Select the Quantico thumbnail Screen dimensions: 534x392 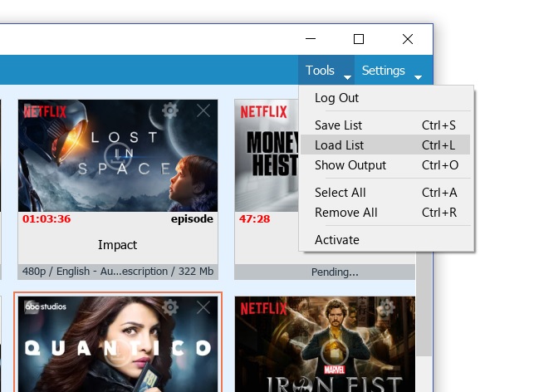pyautogui.click(x=118, y=344)
